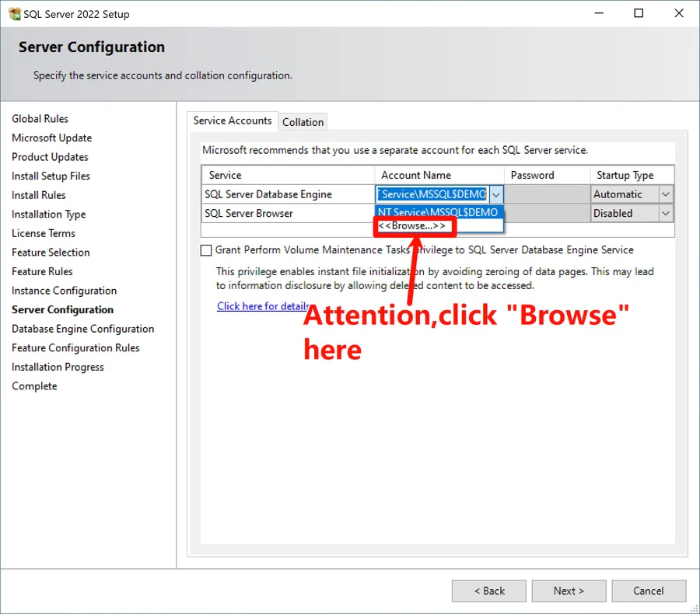
Task: Click License Terms step
Action: tap(44, 233)
